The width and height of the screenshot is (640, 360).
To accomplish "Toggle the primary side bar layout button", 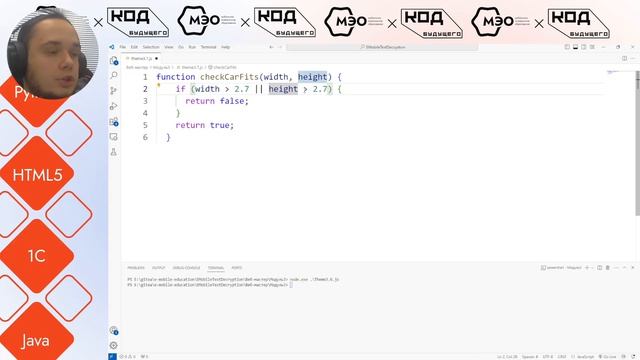I will [x=567, y=47].
